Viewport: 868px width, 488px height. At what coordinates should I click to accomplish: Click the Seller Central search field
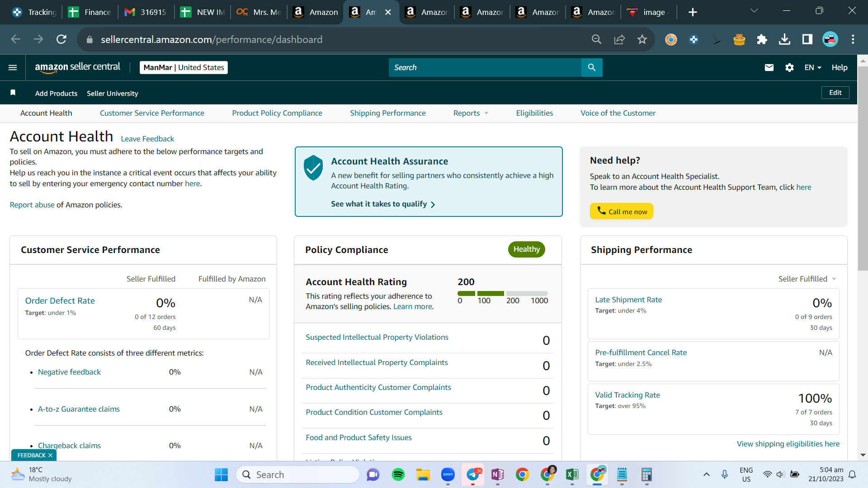[485, 67]
